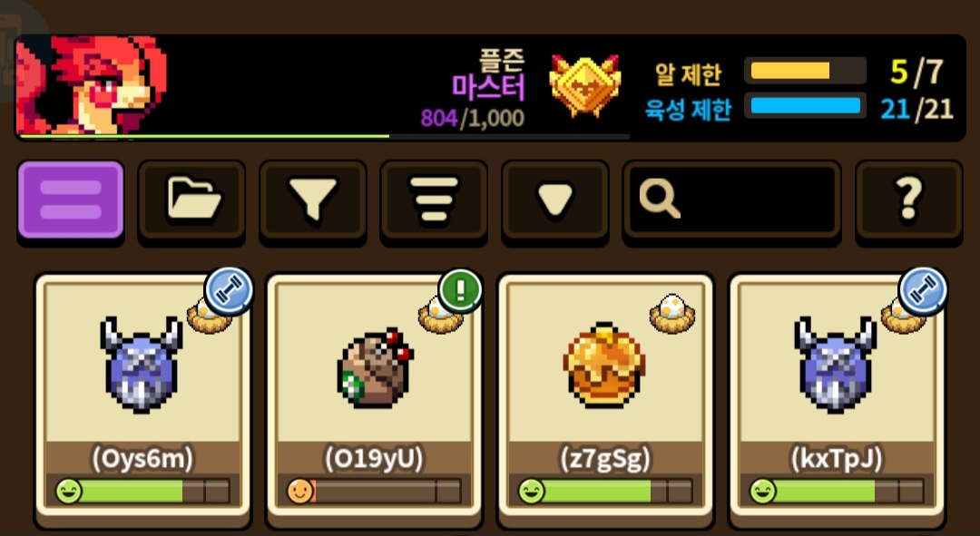Open the folder icon button
The height and width of the screenshot is (536, 980).
(x=191, y=200)
